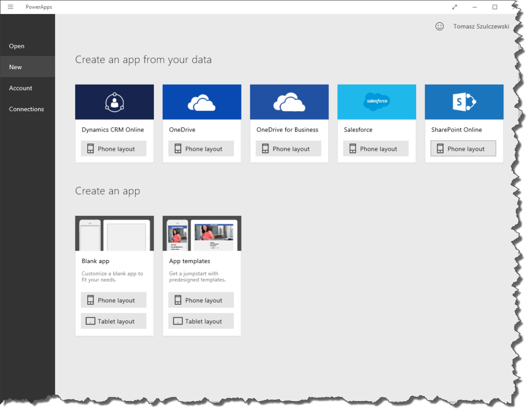Click the 'Customize a blank app' description
Image resolution: width=532 pixels, height=415 pixels.
(x=112, y=277)
